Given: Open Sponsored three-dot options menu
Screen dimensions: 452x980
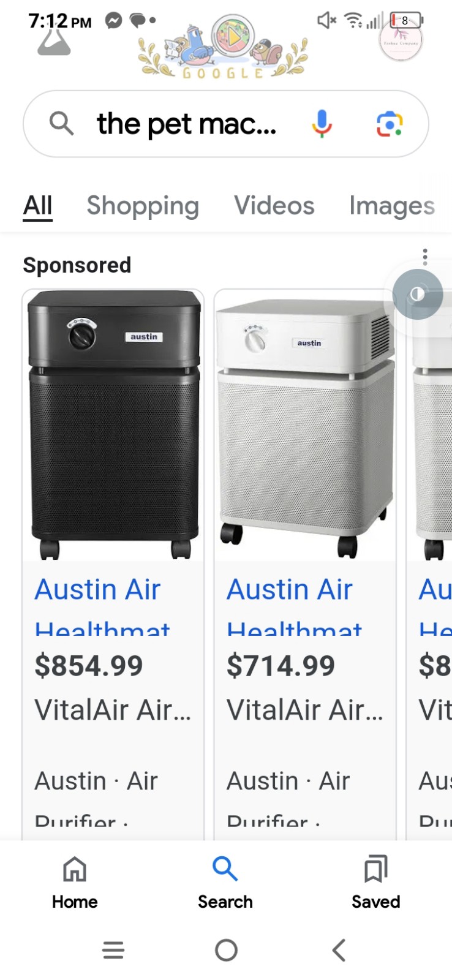Looking at the screenshot, I should coord(425,257).
